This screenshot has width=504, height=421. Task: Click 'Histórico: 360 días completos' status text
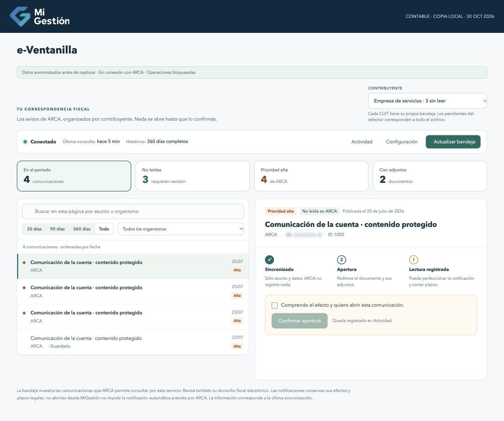click(x=157, y=142)
